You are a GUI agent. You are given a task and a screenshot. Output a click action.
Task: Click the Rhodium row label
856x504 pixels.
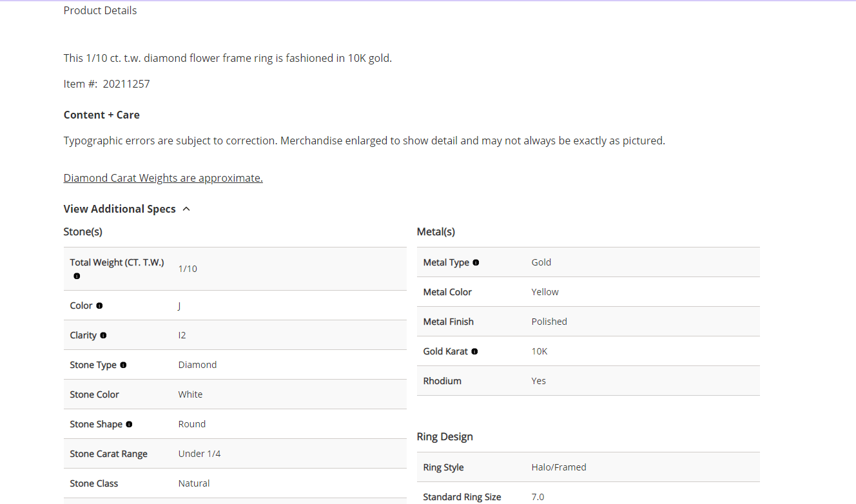442,381
